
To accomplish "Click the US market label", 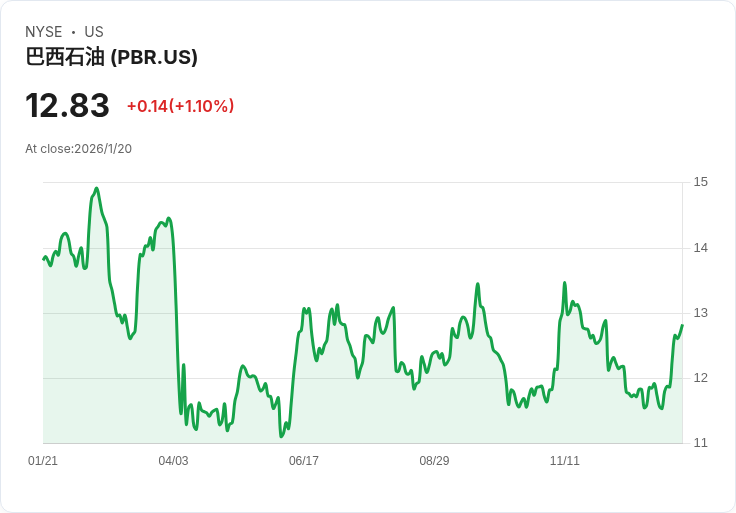I will pos(94,32).
